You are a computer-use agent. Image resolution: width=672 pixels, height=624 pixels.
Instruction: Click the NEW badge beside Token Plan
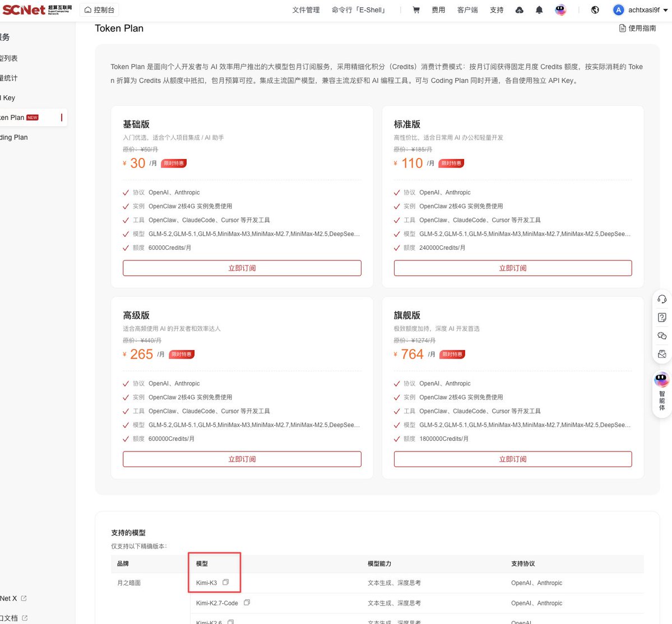tap(33, 117)
